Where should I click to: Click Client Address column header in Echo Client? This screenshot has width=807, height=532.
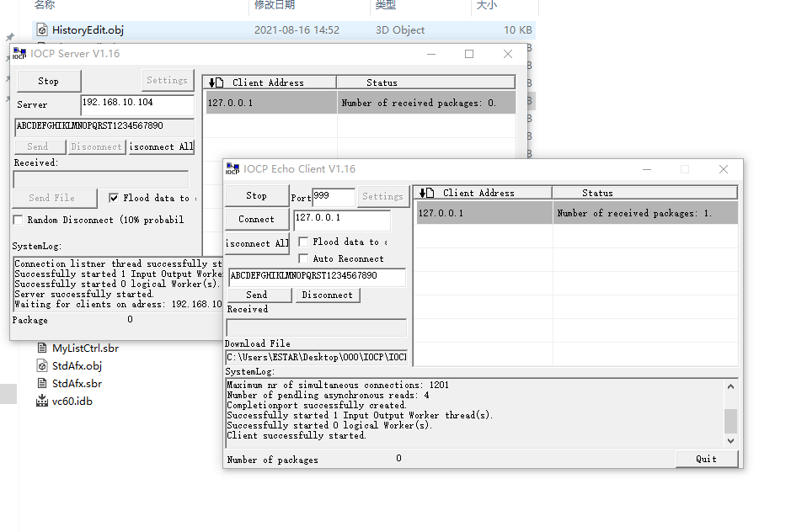[483, 193]
